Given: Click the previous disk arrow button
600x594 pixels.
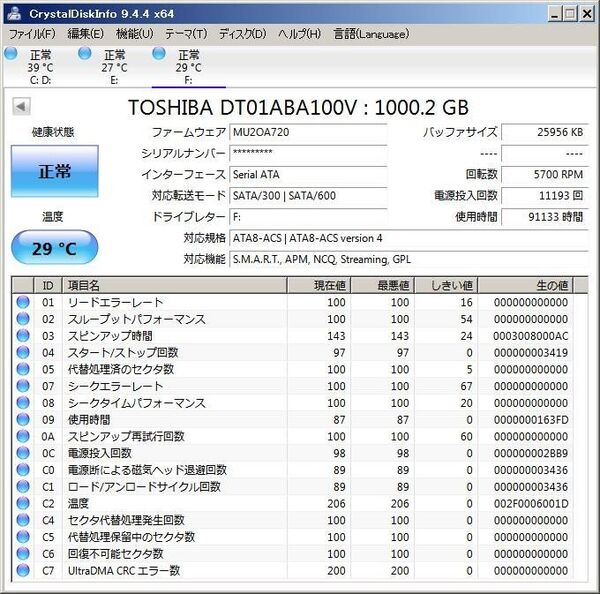Looking at the screenshot, I should (21, 106).
